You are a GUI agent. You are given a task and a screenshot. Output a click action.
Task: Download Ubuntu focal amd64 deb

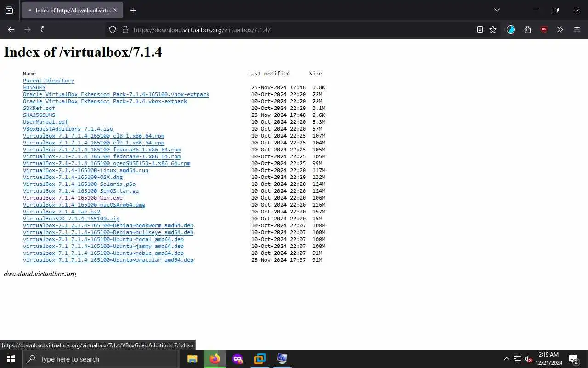(103, 239)
